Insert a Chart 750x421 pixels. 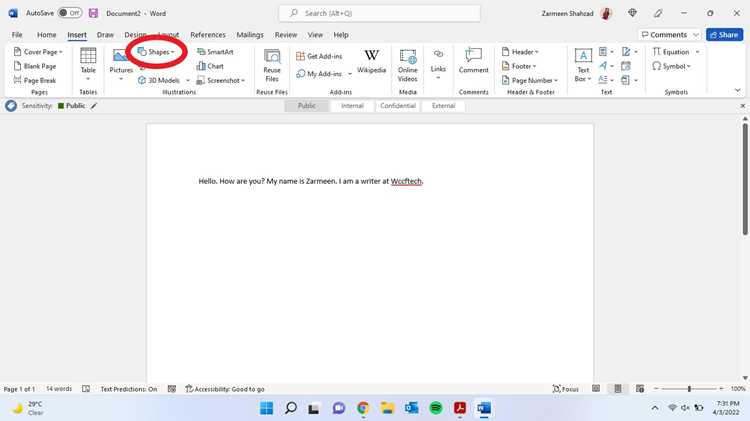coord(210,66)
